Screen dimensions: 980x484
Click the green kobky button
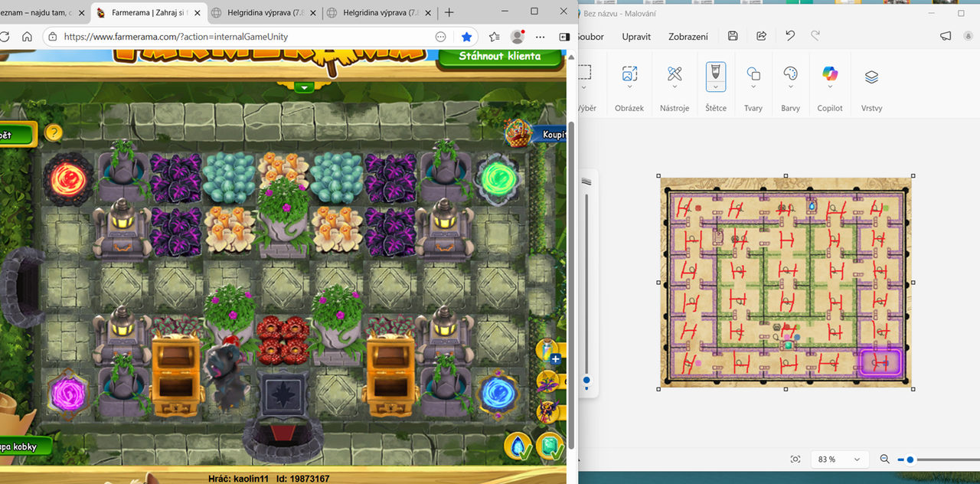pyautogui.click(x=27, y=446)
